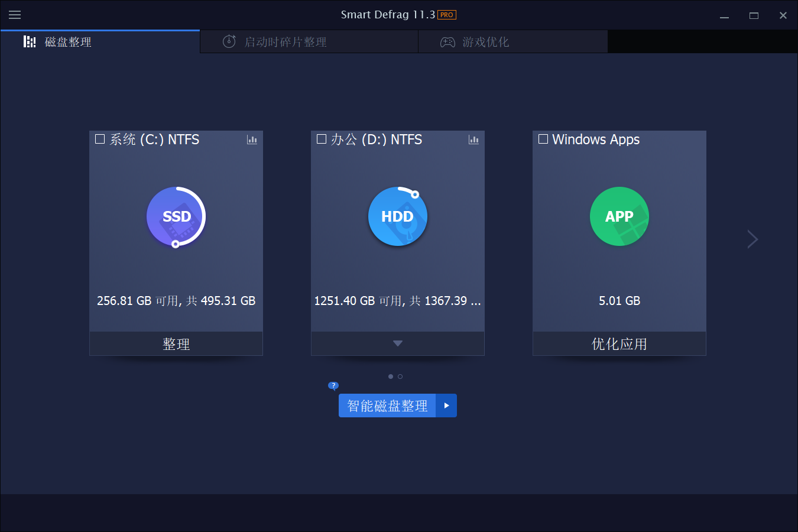Click the PRO badge in the title bar
This screenshot has width=798, height=532.
coord(446,14)
